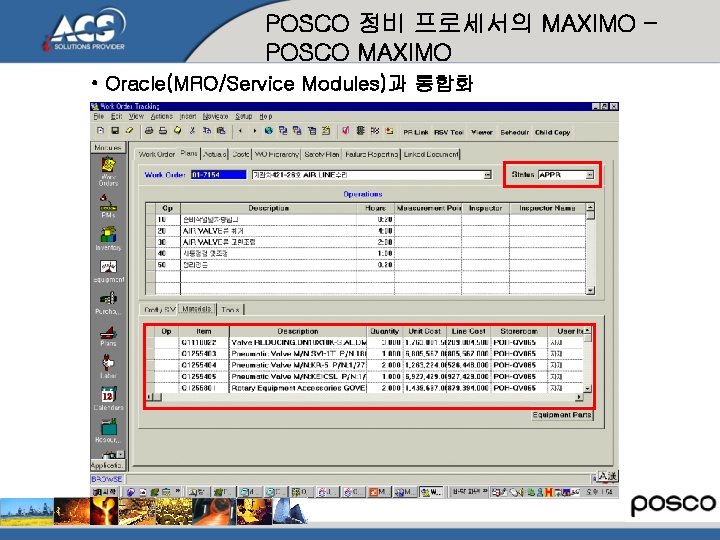Screen dimensions: 720x540
Task: Click the globe toolbar icon
Action: (269, 131)
